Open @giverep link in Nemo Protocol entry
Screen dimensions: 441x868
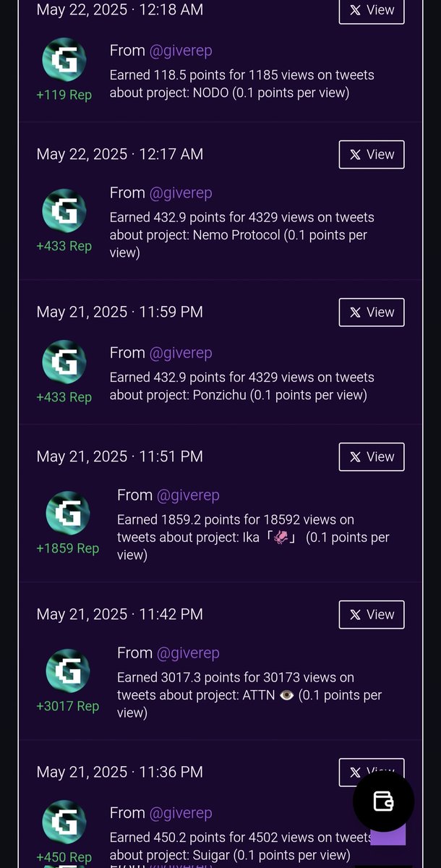tap(181, 193)
